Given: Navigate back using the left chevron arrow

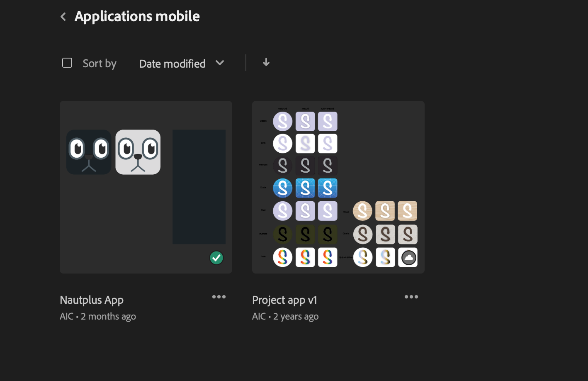Looking at the screenshot, I should 63,16.
